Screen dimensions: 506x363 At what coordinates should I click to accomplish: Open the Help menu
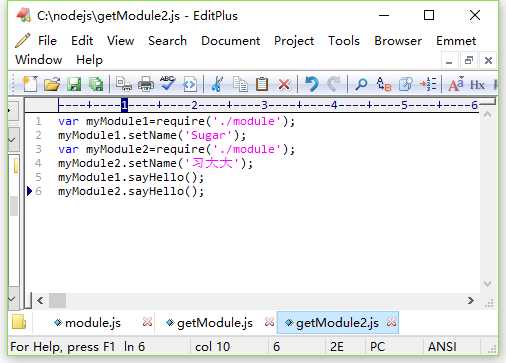pos(89,60)
